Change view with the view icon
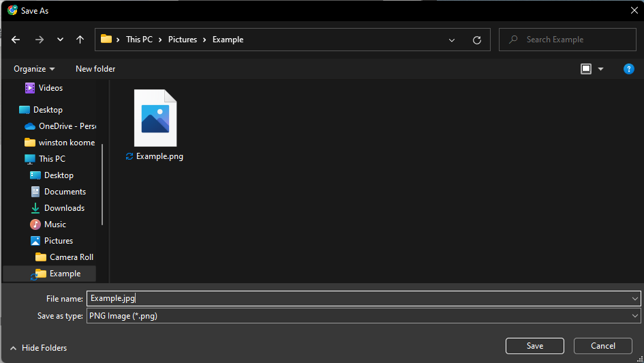Viewport: 644px width, 363px height. [586, 69]
